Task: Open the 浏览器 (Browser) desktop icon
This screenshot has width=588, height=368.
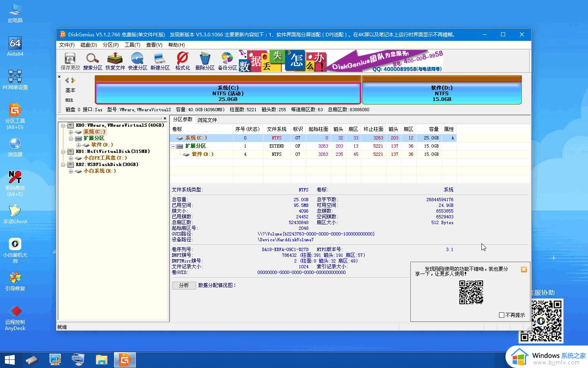Action: (x=15, y=147)
